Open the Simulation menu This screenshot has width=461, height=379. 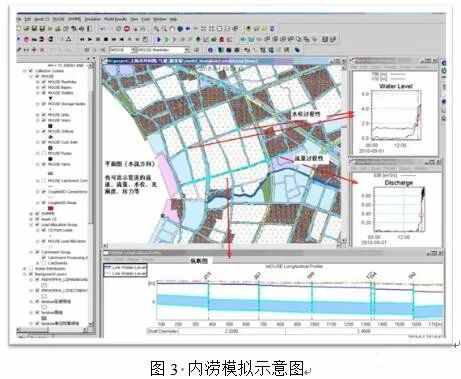(92, 19)
